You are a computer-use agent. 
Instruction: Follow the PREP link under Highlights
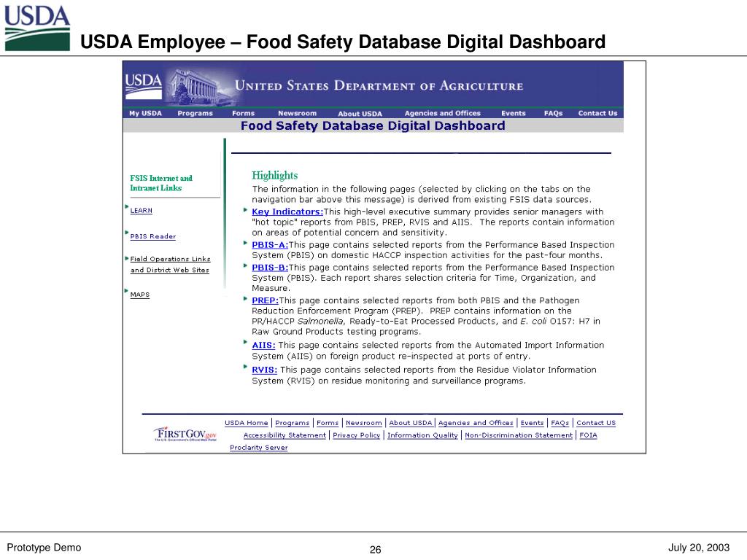click(x=265, y=300)
